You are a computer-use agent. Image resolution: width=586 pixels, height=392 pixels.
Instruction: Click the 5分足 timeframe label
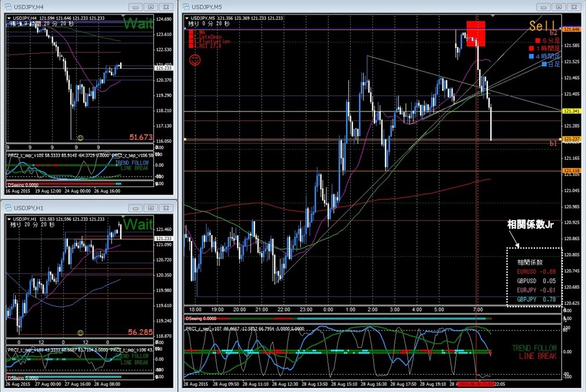click(551, 40)
